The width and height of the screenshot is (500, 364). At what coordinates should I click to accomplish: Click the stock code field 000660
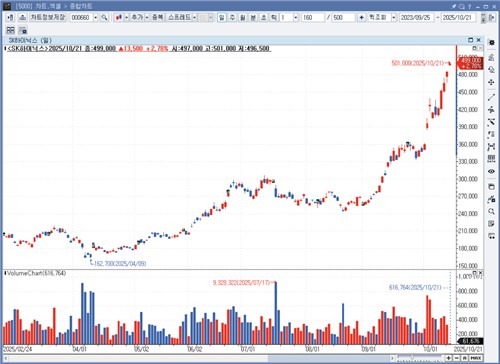[x=81, y=17]
